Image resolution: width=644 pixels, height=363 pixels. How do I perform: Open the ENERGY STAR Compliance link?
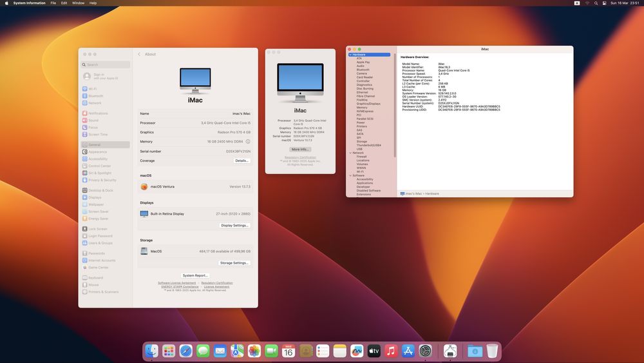pos(180,286)
